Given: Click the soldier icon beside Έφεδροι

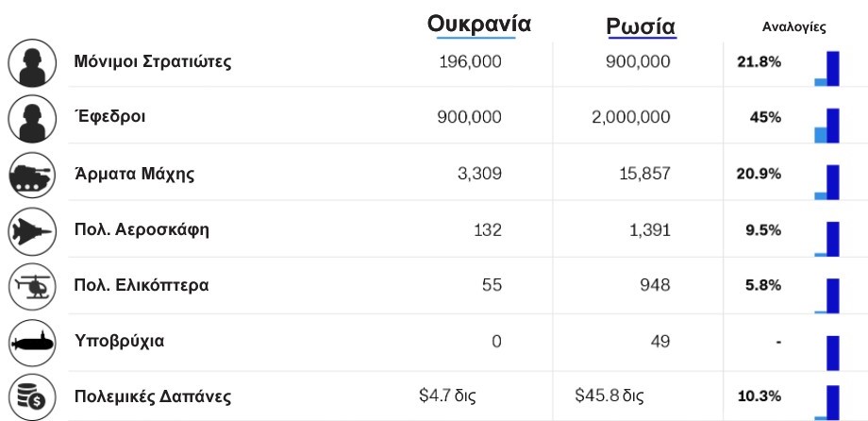Looking at the screenshot, I should point(32,119).
